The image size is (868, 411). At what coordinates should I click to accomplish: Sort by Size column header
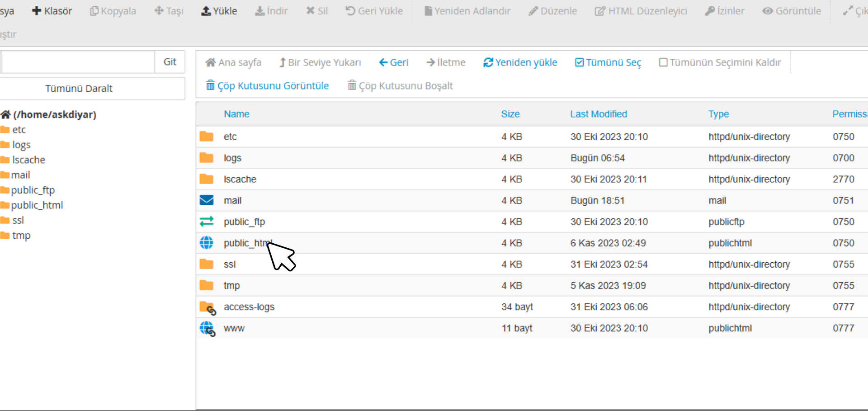pos(510,114)
